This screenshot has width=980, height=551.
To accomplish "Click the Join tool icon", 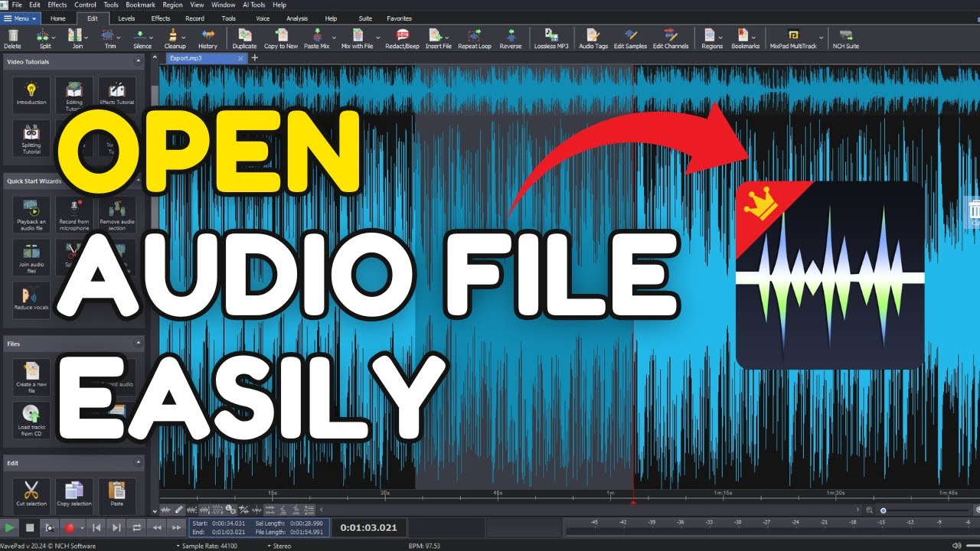I will pyautogui.click(x=76, y=35).
